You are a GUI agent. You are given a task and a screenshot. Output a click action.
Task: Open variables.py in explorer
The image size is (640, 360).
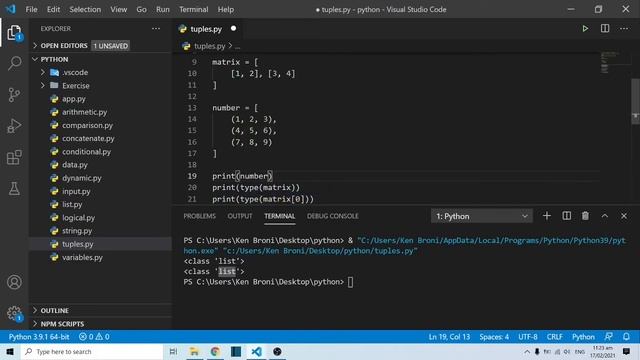[82, 257]
